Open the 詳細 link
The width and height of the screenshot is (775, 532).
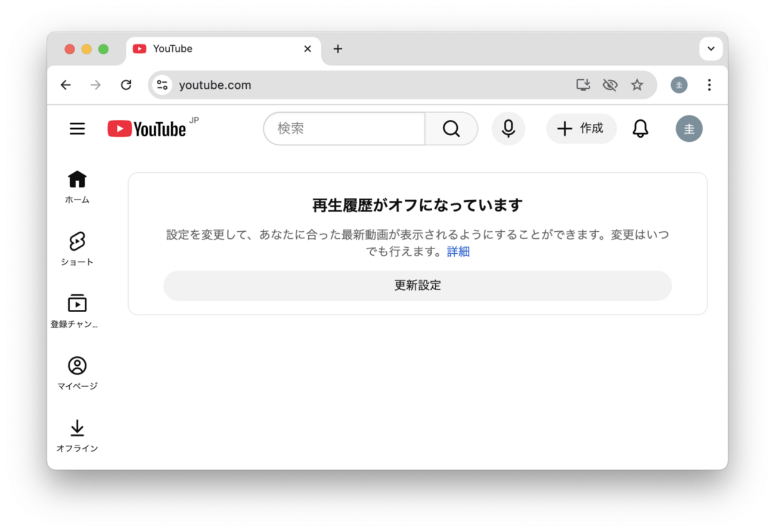458,251
